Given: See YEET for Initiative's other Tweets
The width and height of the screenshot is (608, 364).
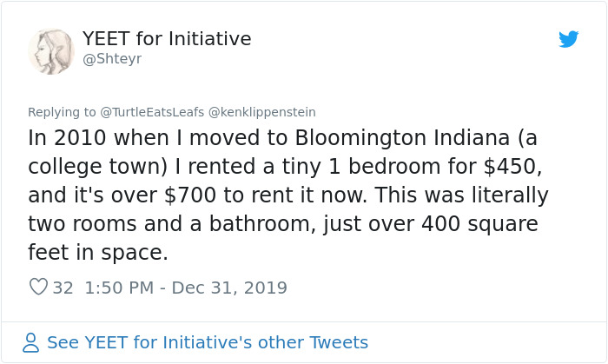Looking at the screenshot, I should (208, 342).
